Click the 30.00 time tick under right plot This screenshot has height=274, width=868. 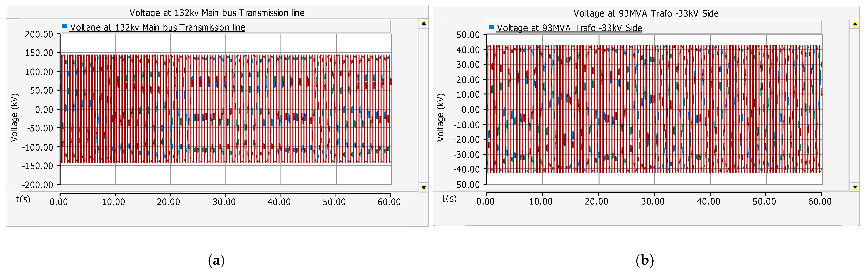pos(653,201)
